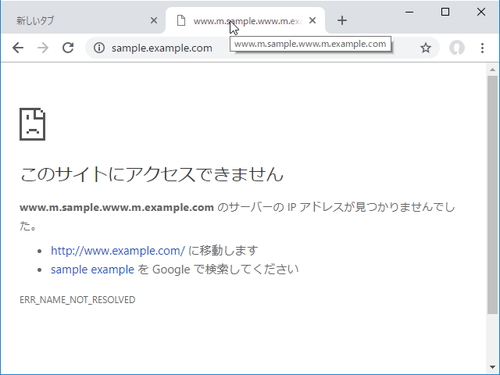Switch to the 新しいタブ tab
Viewport: 500px width, 375px height.
pyautogui.click(x=83, y=21)
